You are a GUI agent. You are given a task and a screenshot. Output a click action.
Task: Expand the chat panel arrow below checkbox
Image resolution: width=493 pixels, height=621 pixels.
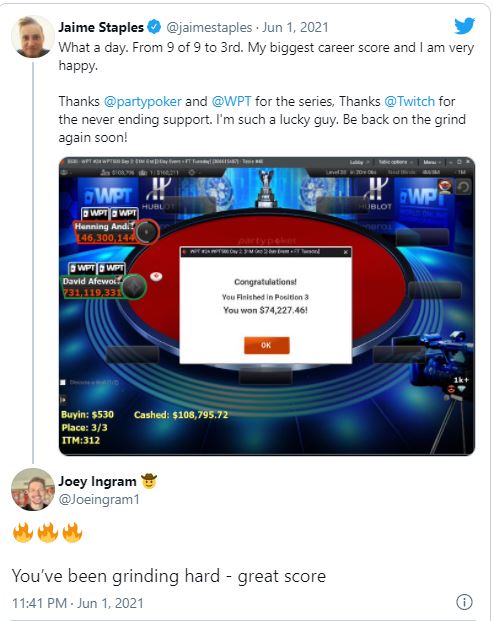tap(63, 400)
